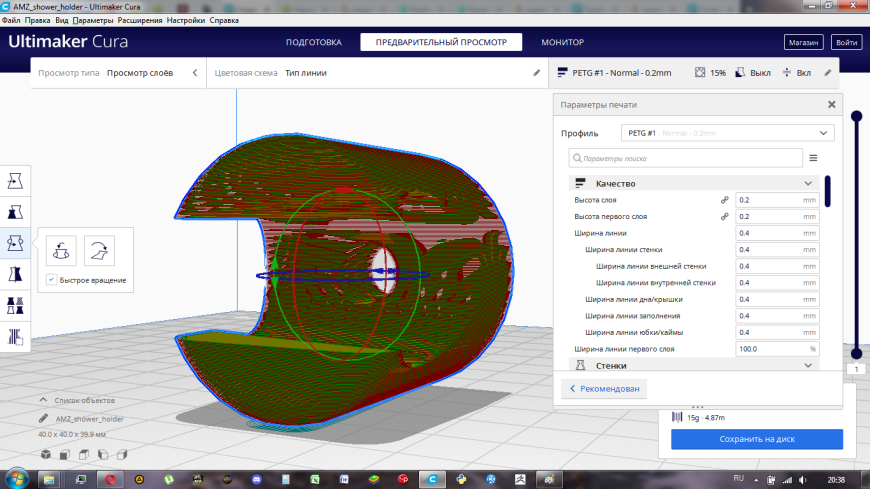
Task: Click the front view camera icon
Action: (x=65, y=455)
